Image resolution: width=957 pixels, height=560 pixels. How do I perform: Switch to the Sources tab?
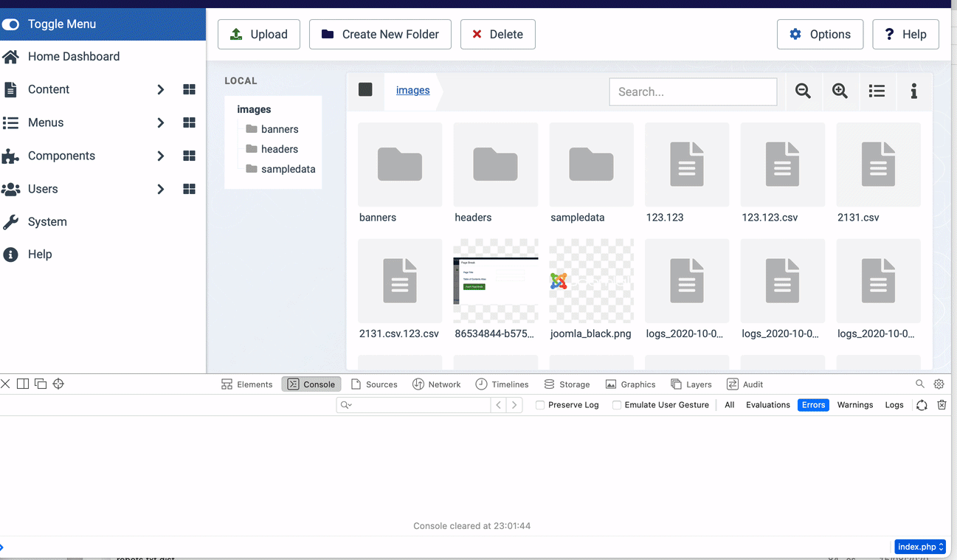(x=374, y=384)
